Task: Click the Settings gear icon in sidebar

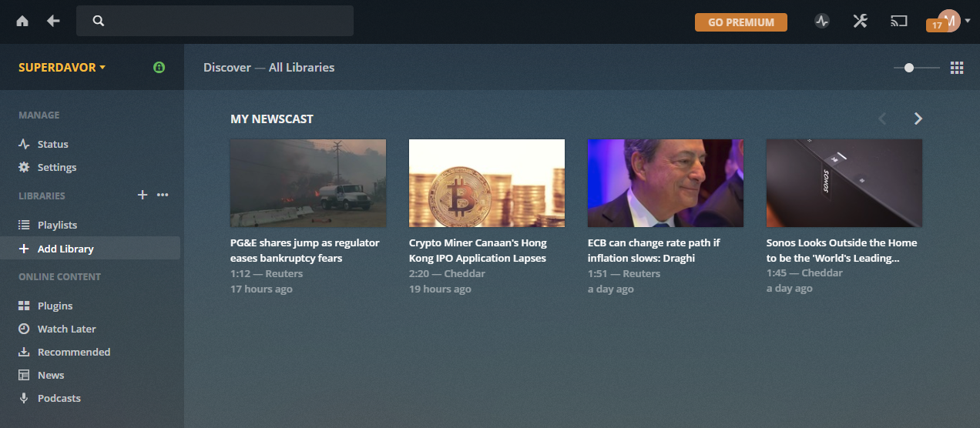Action: pyautogui.click(x=24, y=167)
